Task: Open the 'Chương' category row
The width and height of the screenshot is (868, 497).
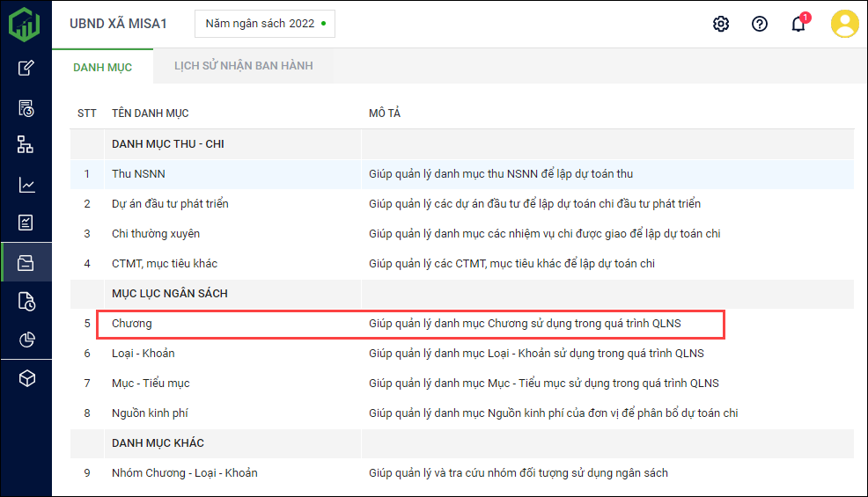Action: [132, 324]
